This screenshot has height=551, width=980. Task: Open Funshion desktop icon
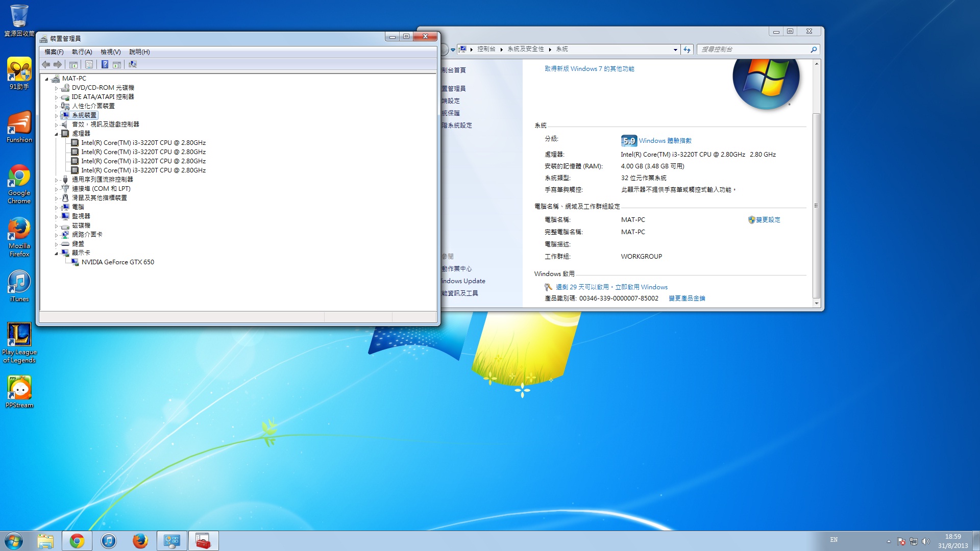(19, 127)
